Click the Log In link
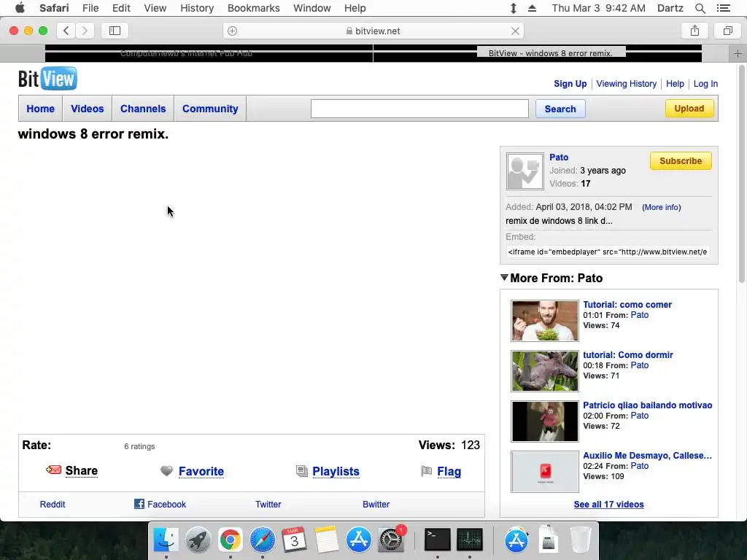 tap(705, 84)
